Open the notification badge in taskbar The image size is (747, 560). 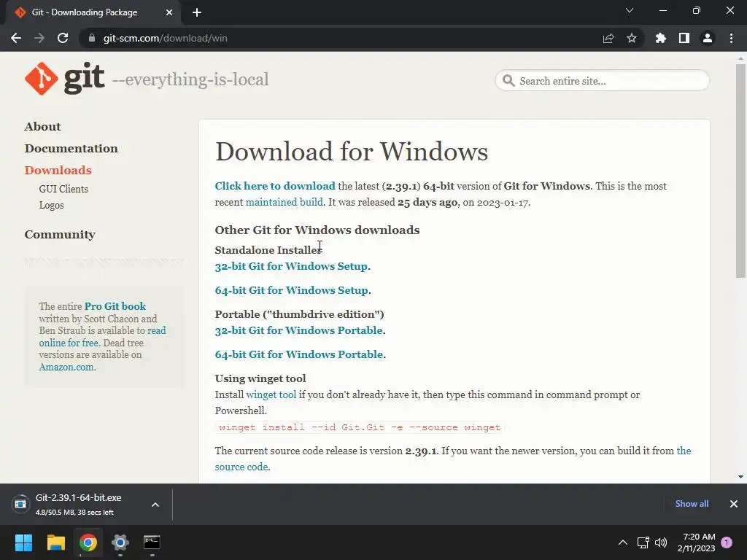click(x=727, y=542)
